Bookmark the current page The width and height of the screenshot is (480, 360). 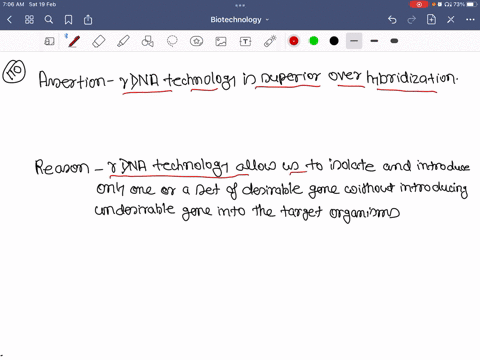pyautogui.click(x=68, y=20)
